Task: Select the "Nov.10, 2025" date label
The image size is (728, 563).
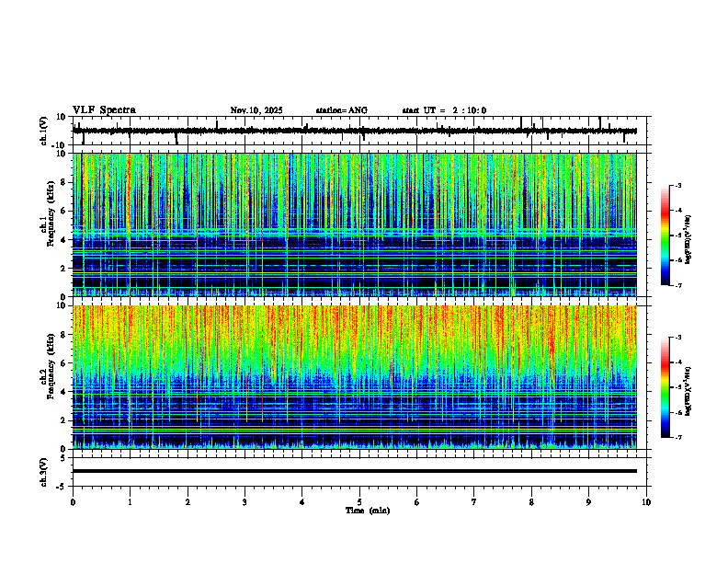Action: (x=256, y=110)
